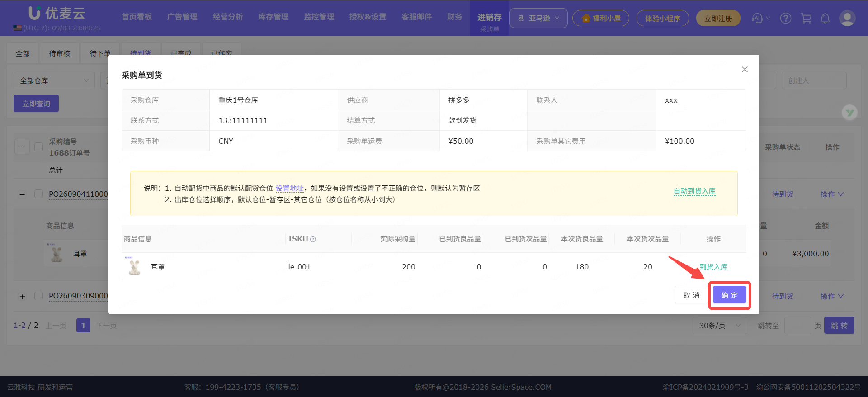Edit the 本次良品量 value 180

(582, 267)
